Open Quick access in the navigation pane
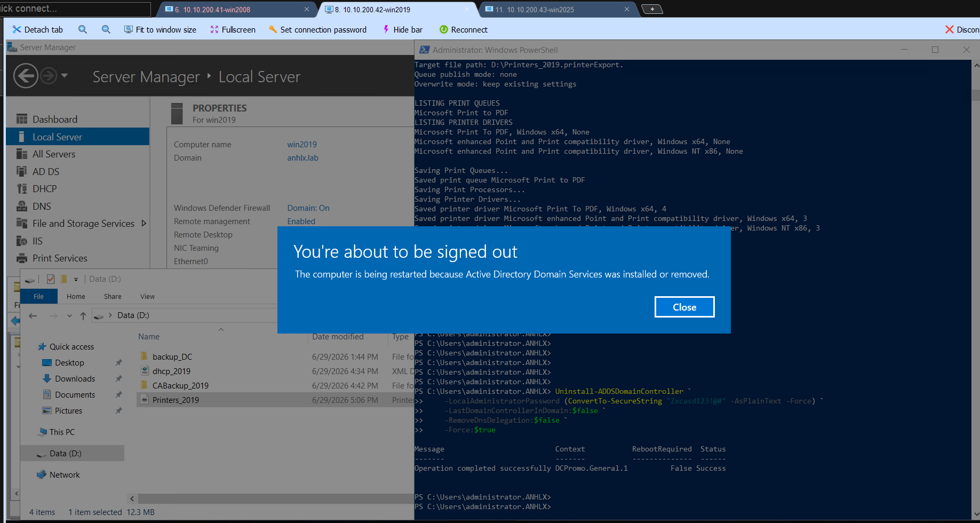The height and width of the screenshot is (523, 980). (71, 347)
